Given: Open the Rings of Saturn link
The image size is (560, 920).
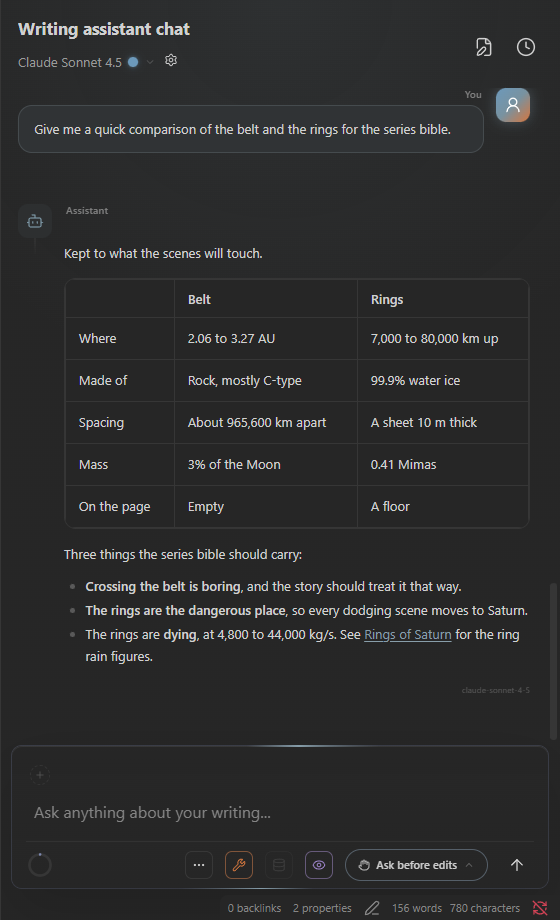Looking at the screenshot, I should pyautogui.click(x=407, y=635).
